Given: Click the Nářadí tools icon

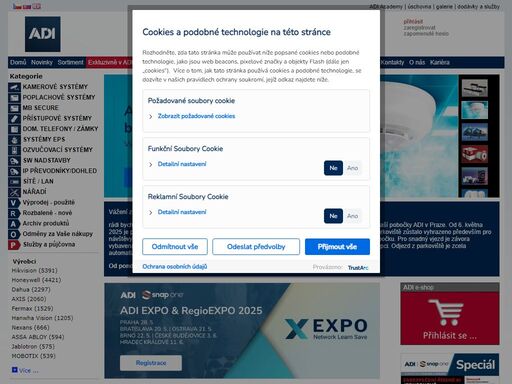Looking at the screenshot, I should click(x=14, y=192).
